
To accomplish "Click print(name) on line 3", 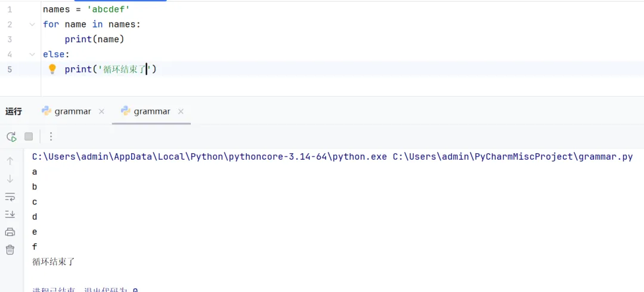I will 94,39.
